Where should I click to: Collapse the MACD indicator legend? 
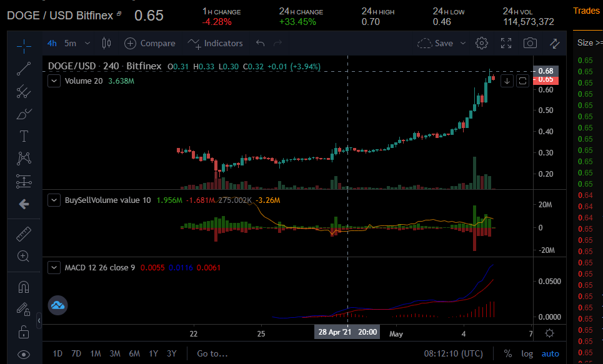[54, 267]
